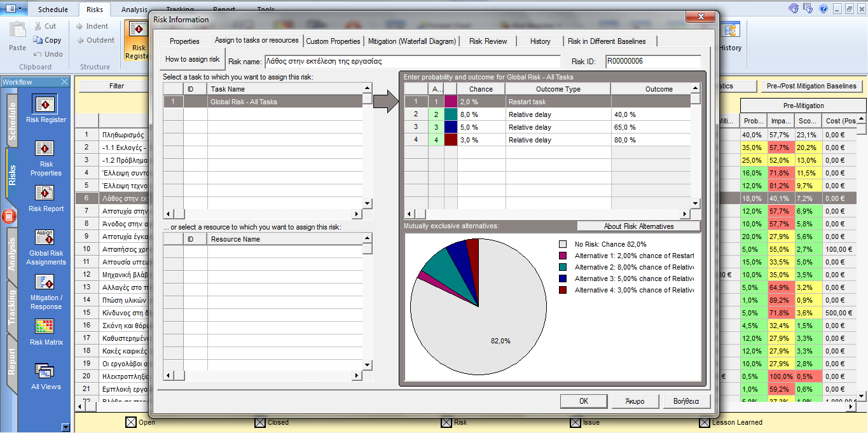Viewport: 868px width, 433px height.
Task: Click the Risk Register ribbon button
Action: coord(137,41)
